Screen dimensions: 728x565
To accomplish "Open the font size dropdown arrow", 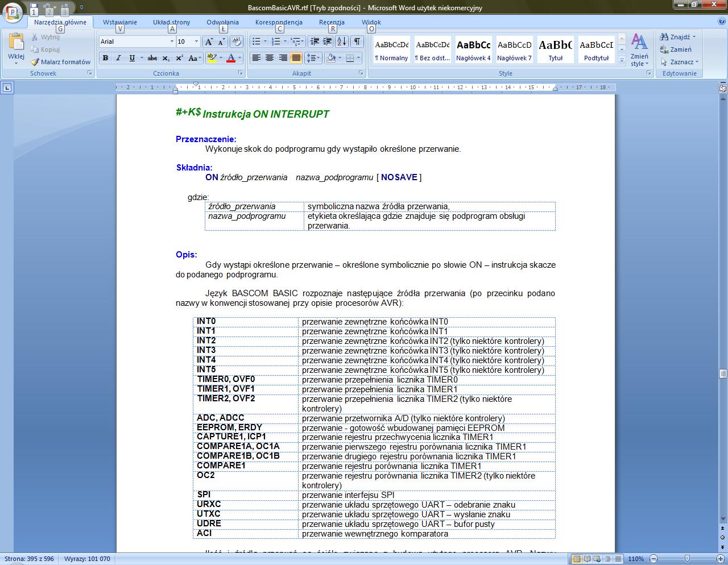I will [196, 41].
